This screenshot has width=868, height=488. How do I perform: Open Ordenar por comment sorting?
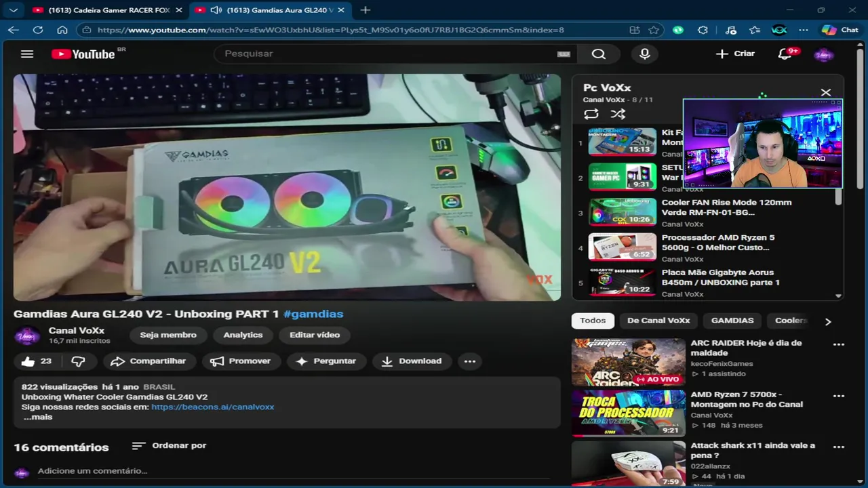pos(169,445)
